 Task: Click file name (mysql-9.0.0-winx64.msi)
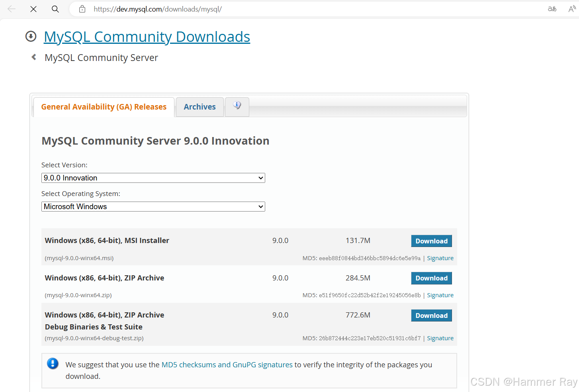click(x=79, y=258)
